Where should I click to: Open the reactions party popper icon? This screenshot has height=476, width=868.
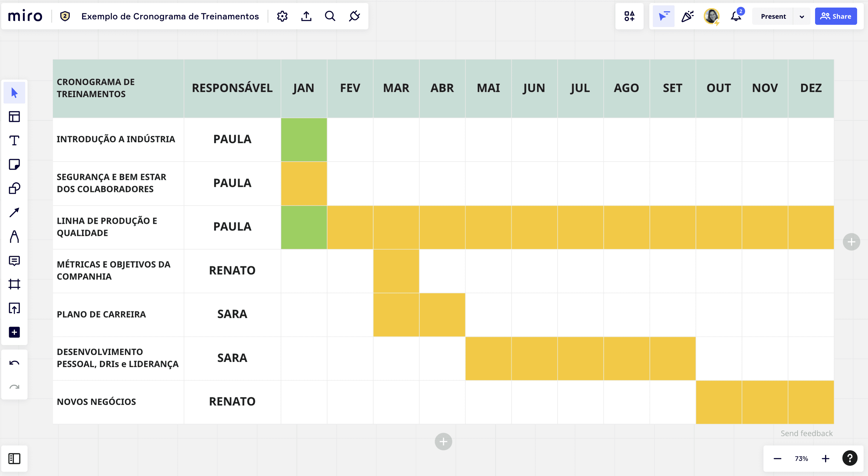687,16
